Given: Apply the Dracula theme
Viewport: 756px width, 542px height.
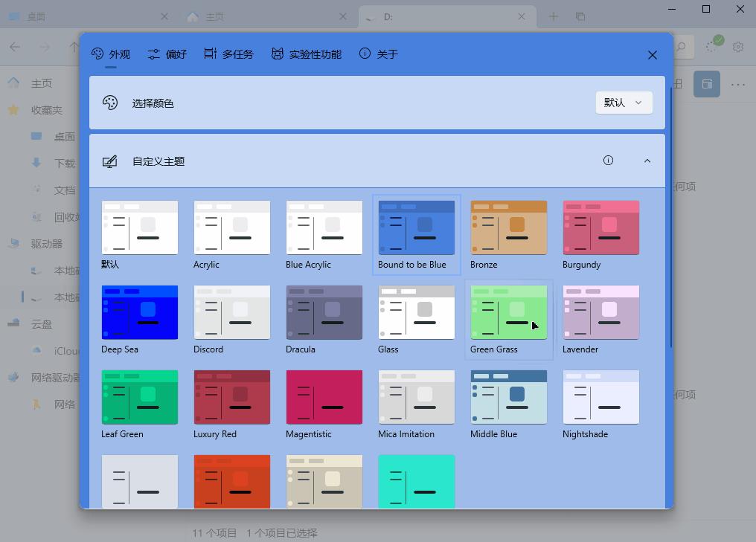Looking at the screenshot, I should coord(324,313).
